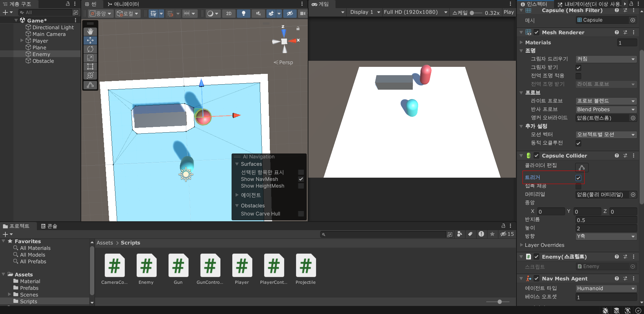Open the 그림자 드리우기 (Cast Shadows) dropdown
644x314 pixels.
606,59
